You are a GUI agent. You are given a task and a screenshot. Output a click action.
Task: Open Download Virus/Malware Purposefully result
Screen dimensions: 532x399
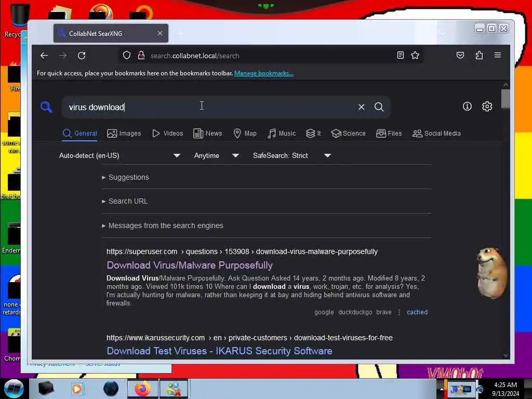190,265
